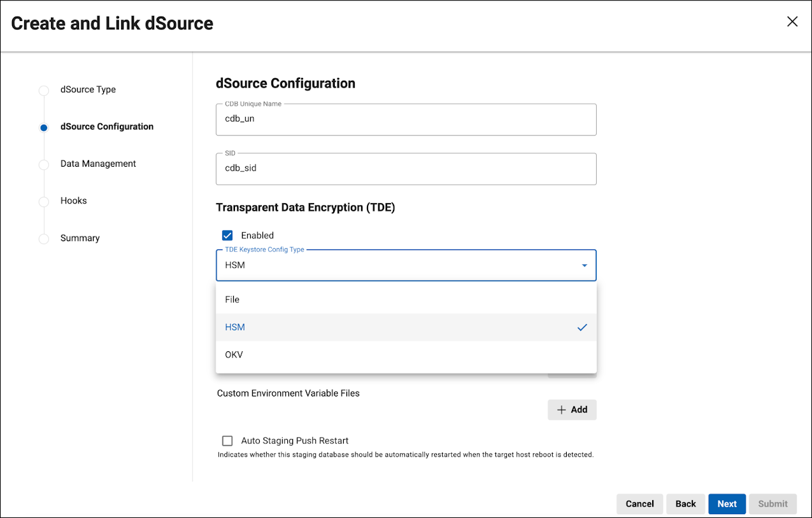This screenshot has width=812, height=518.
Task: Click the Hooks step circle
Action: pos(43,202)
